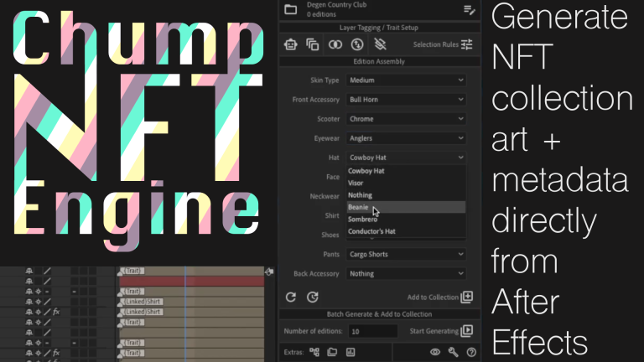Click the crossed-out layers untag icon
This screenshot has width=644, height=362.
tap(379, 44)
